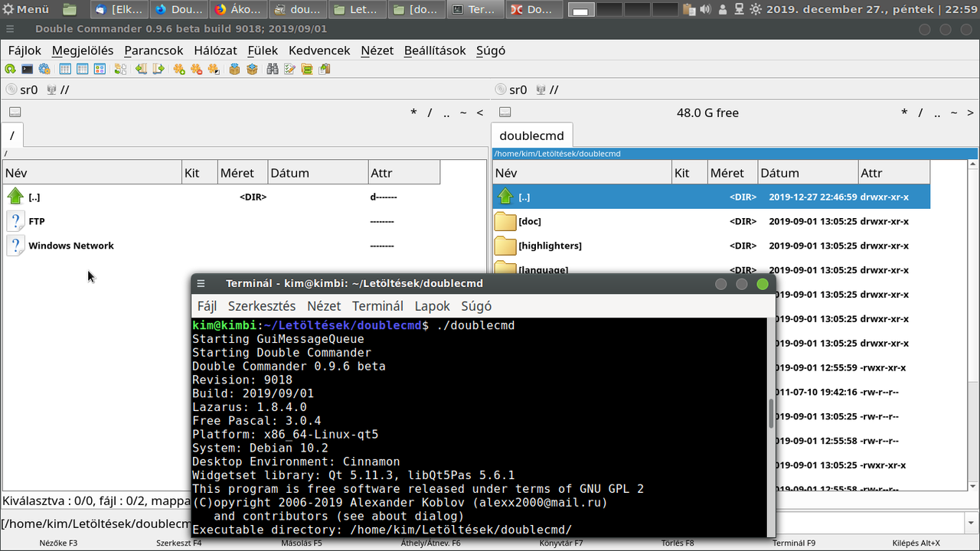Sort right panel by Méret column
The height and width of the screenshot is (551, 980).
[732, 173]
